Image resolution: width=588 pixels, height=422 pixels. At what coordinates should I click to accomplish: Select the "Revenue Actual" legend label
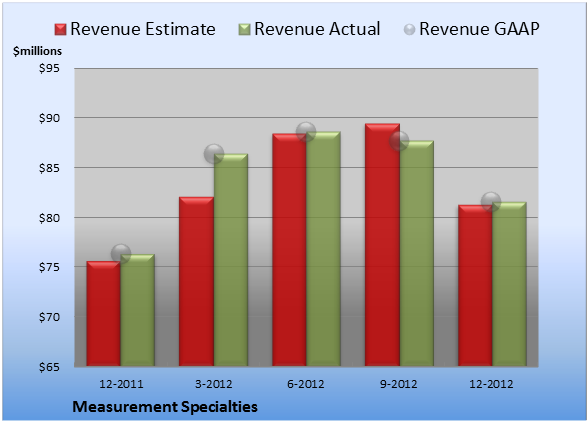pos(317,29)
